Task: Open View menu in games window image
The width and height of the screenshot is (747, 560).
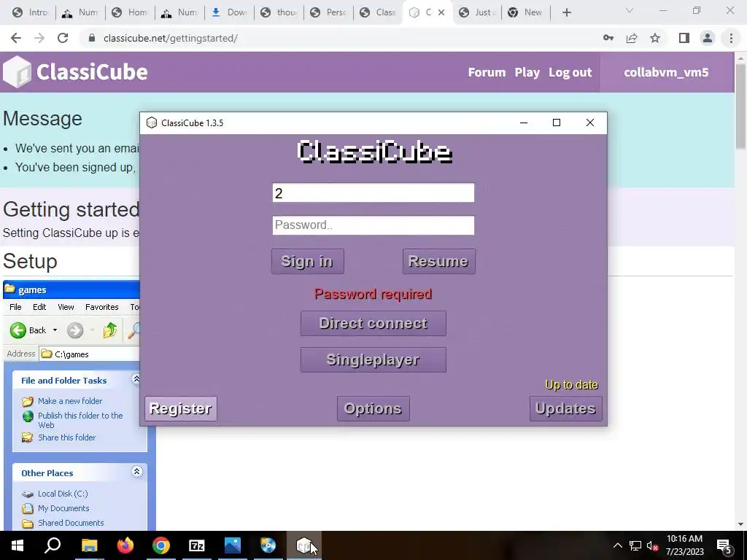Action: pyautogui.click(x=66, y=307)
